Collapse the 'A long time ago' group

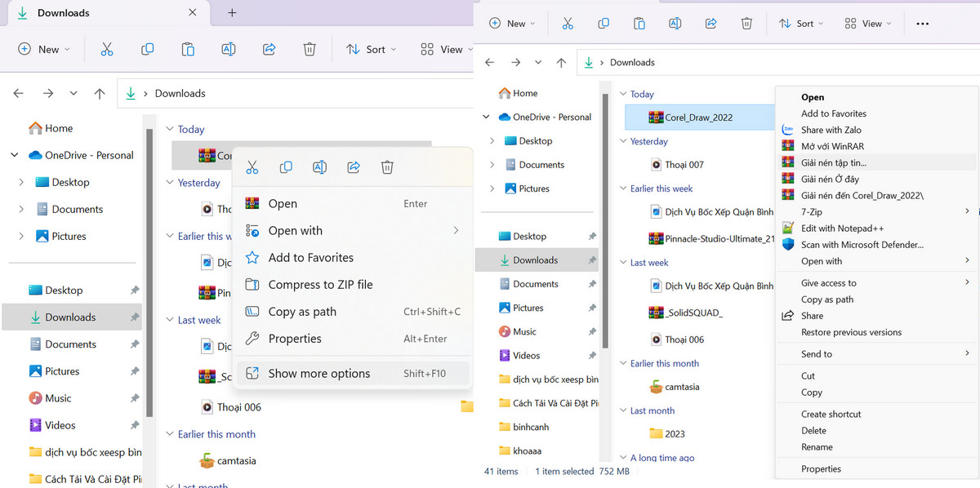pos(621,458)
